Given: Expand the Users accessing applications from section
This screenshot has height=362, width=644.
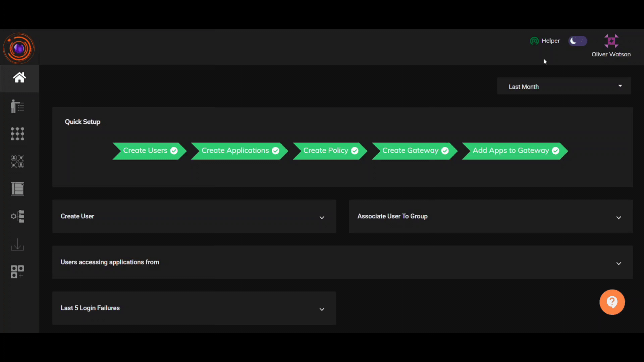Looking at the screenshot, I should click(619, 263).
